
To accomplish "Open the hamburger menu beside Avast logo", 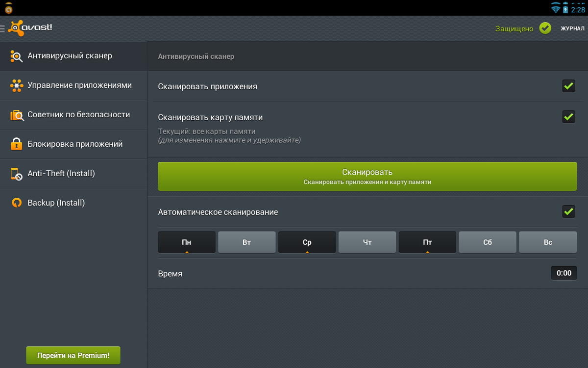I will [x=3, y=28].
